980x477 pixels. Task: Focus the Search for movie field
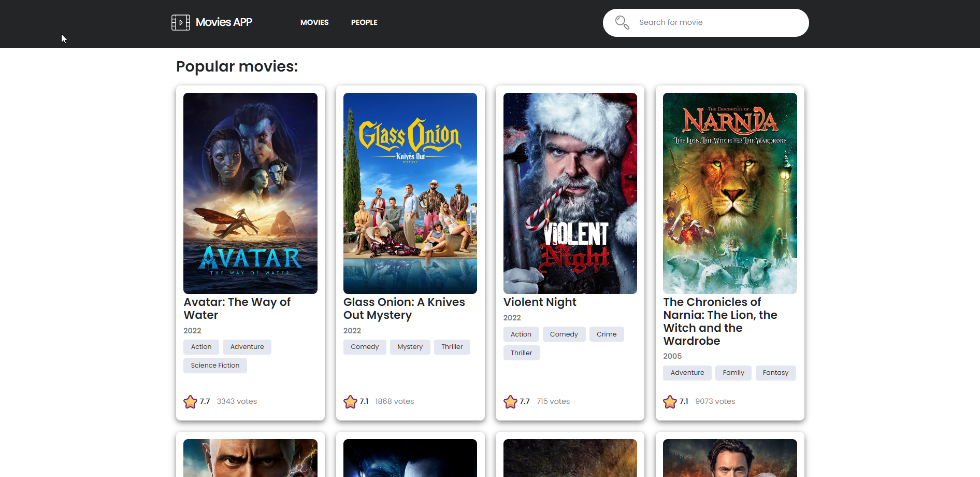(706, 23)
